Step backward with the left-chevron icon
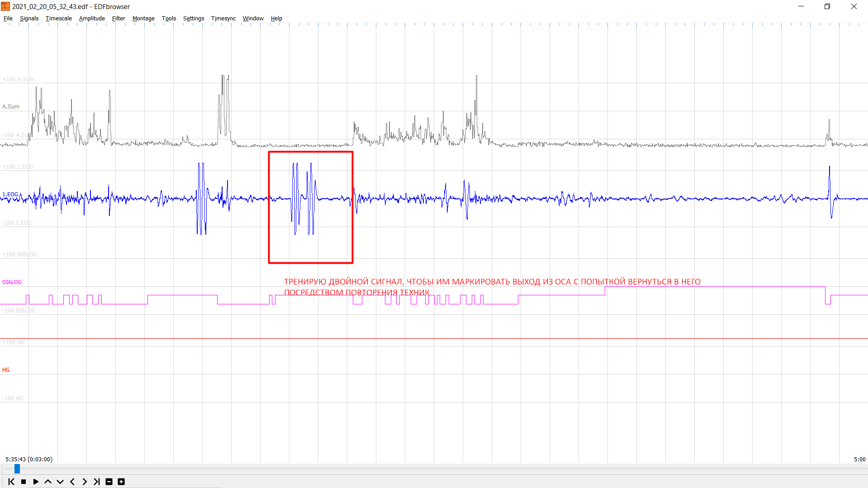 click(72, 482)
